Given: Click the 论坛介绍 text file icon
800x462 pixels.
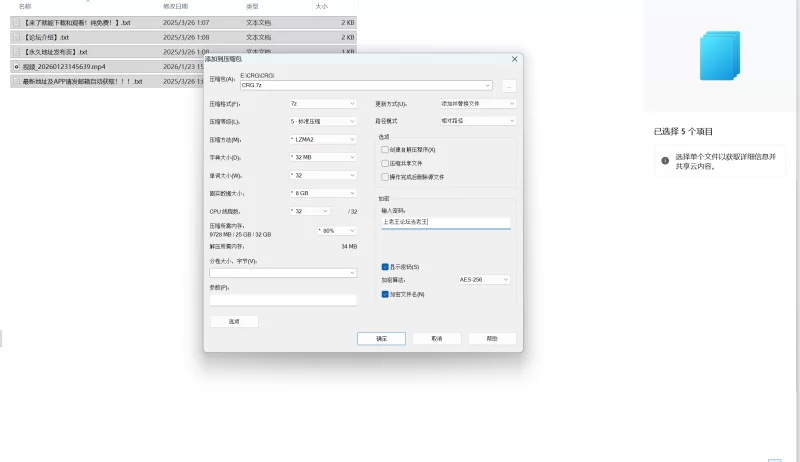Looking at the screenshot, I should tap(16, 37).
